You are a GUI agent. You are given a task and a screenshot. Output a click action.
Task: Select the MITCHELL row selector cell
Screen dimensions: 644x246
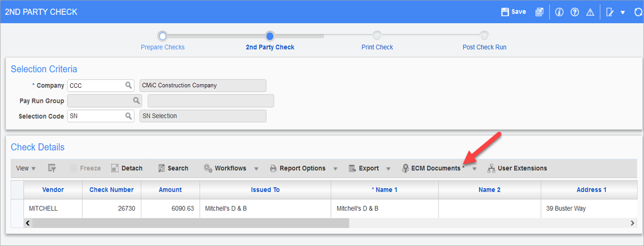(17, 208)
